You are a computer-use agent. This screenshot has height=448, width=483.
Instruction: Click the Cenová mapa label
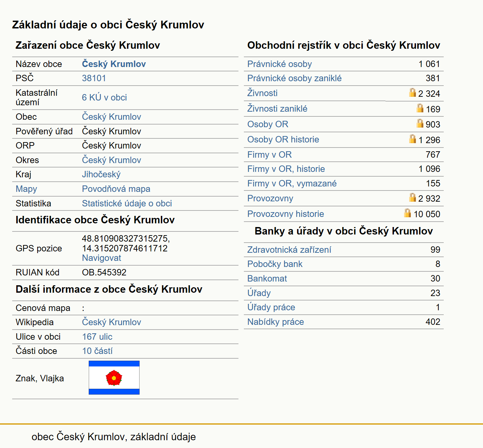(43, 308)
